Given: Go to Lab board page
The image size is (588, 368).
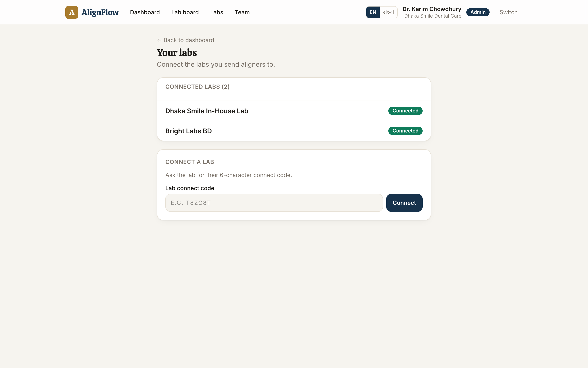Looking at the screenshot, I should [x=185, y=12].
